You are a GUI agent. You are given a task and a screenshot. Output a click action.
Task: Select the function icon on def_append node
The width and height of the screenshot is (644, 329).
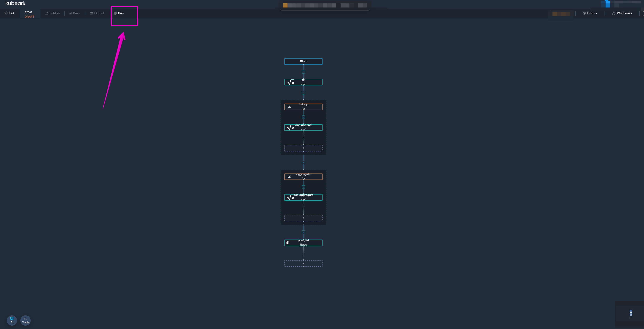(291, 128)
